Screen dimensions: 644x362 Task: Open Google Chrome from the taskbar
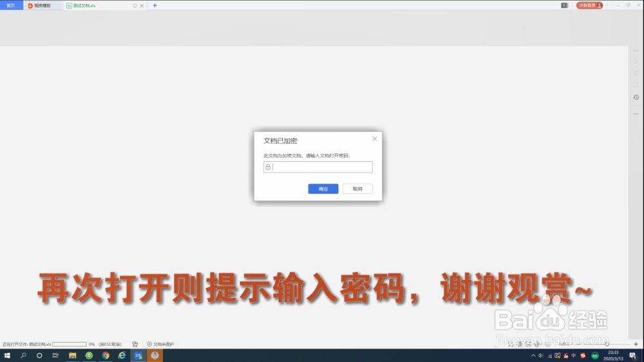[x=106, y=356]
